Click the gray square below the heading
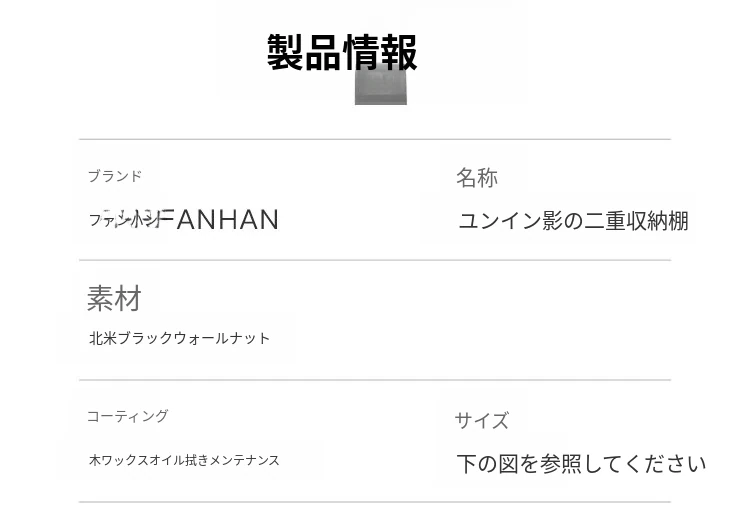 point(381,88)
